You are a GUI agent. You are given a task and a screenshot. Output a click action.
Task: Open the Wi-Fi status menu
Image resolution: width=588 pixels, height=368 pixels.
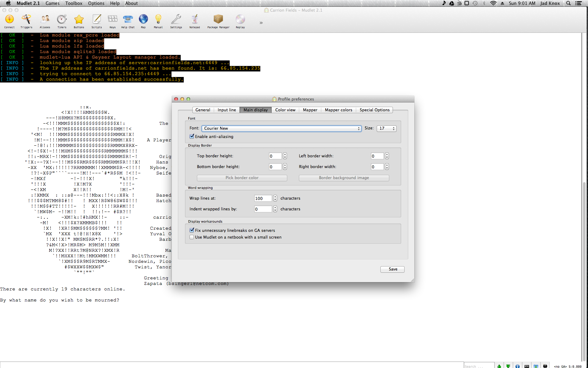pyautogui.click(x=493, y=3)
